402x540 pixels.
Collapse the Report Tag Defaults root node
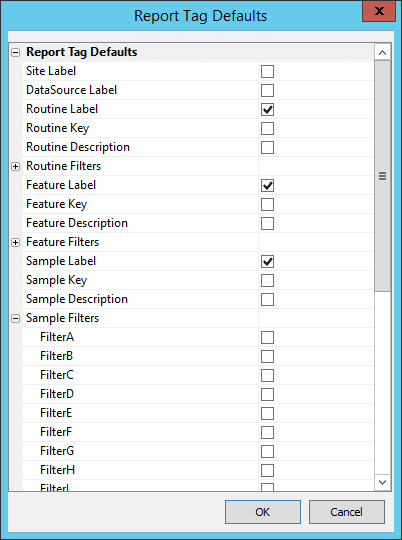(x=16, y=53)
